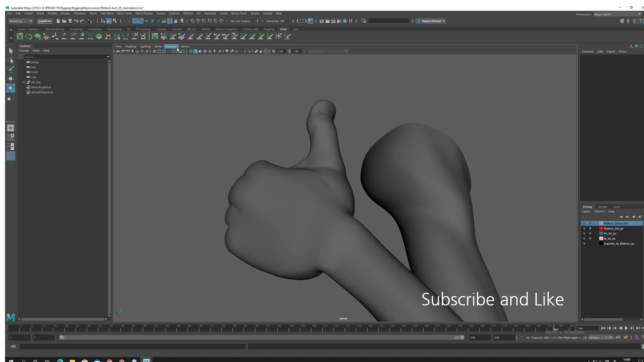Click the Save scene icon

coord(70,21)
